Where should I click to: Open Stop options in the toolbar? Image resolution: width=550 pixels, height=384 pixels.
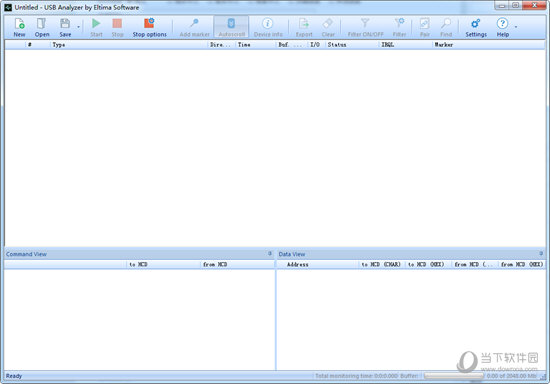pyautogui.click(x=149, y=27)
